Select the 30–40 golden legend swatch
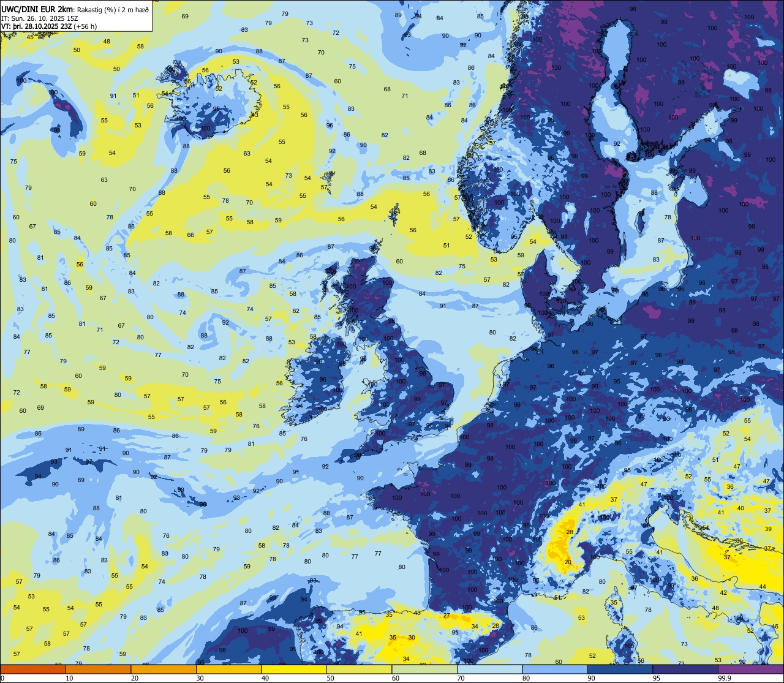 pyautogui.click(x=228, y=669)
